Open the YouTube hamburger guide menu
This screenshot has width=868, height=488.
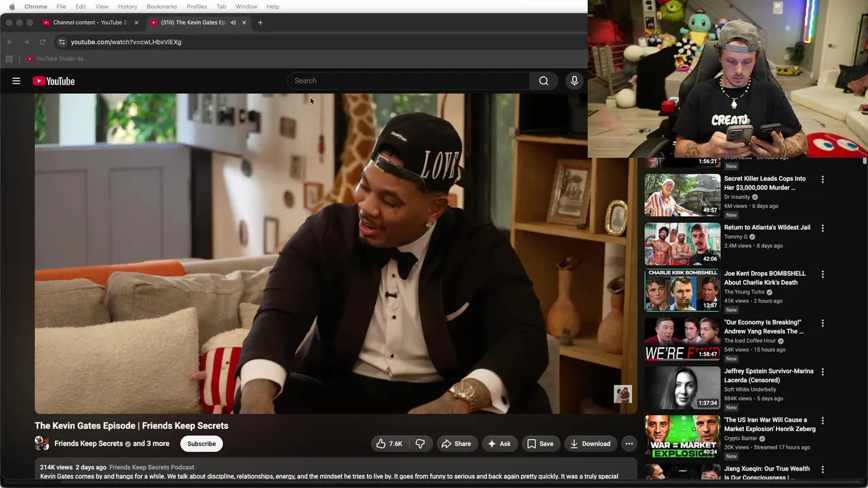tap(16, 81)
